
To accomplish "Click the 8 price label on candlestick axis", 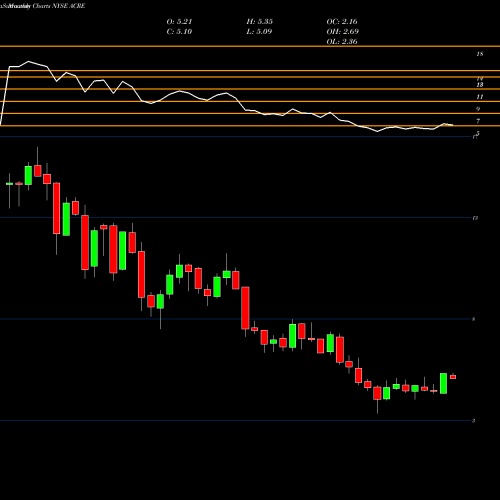I will (474, 319).
